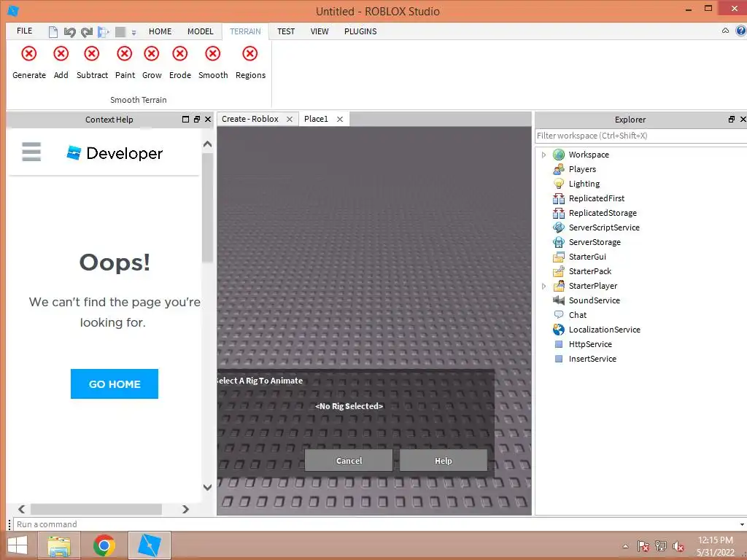Expand the Workspace tree node
This screenshot has height=560, width=747.
coord(543,155)
